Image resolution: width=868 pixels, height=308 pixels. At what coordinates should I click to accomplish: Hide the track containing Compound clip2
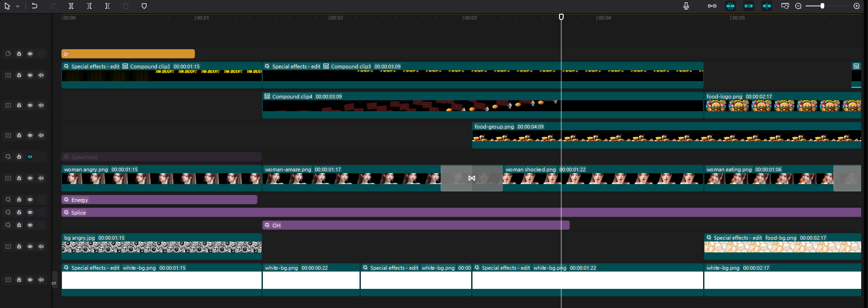coord(30,75)
